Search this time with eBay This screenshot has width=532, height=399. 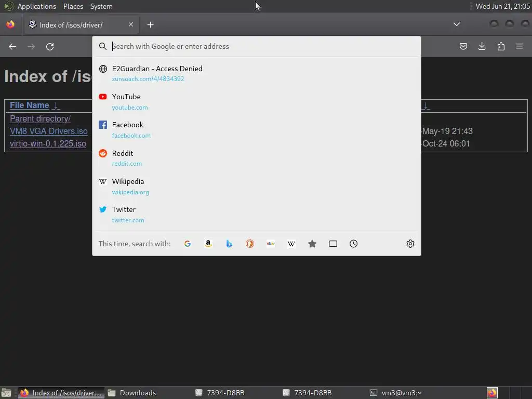(x=271, y=244)
